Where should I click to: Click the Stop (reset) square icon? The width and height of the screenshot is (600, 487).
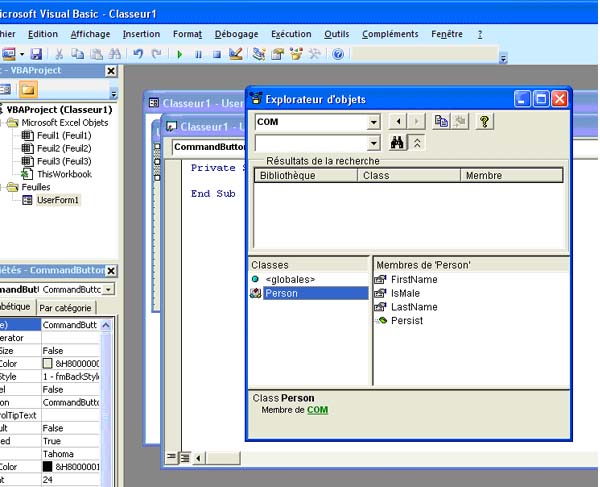(x=217, y=54)
